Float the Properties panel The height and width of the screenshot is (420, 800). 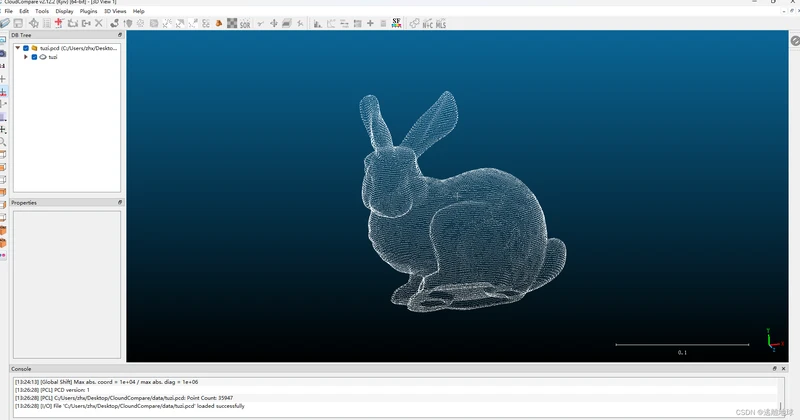(x=120, y=203)
